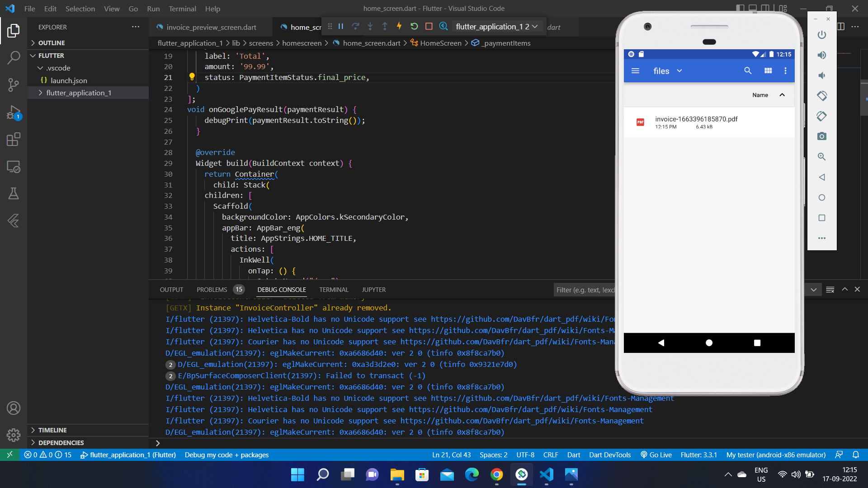The width and height of the screenshot is (868, 488).
Task: Click the lightbulb code action on line 21
Action: point(192,77)
